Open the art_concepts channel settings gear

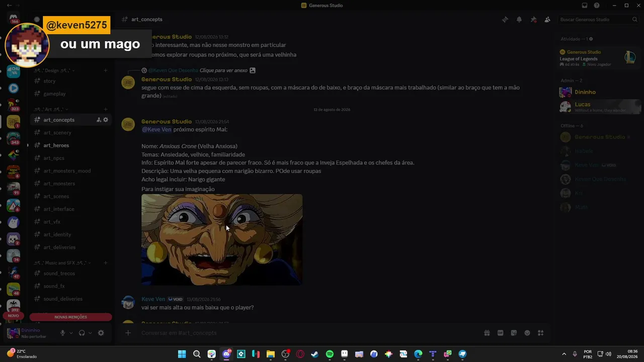pyautogui.click(x=106, y=120)
